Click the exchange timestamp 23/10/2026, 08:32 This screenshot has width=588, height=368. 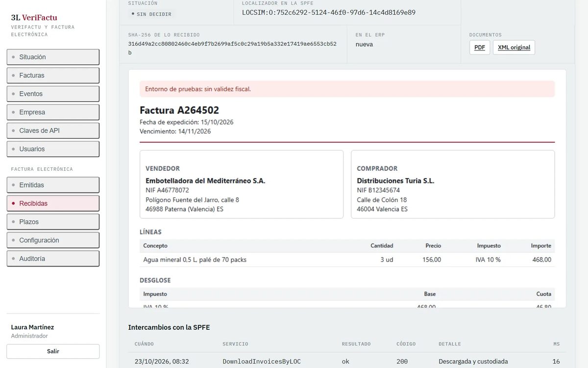pyautogui.click(x=162, y=362)
